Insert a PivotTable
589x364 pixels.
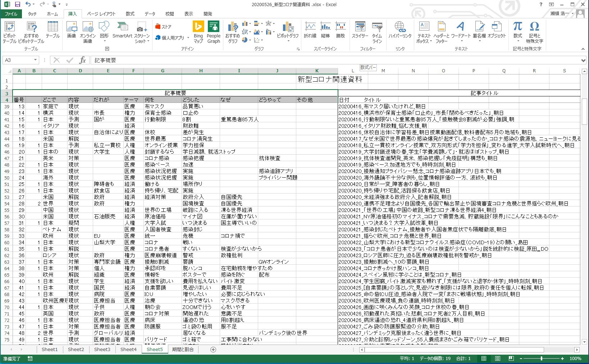(x=9, y=32)
